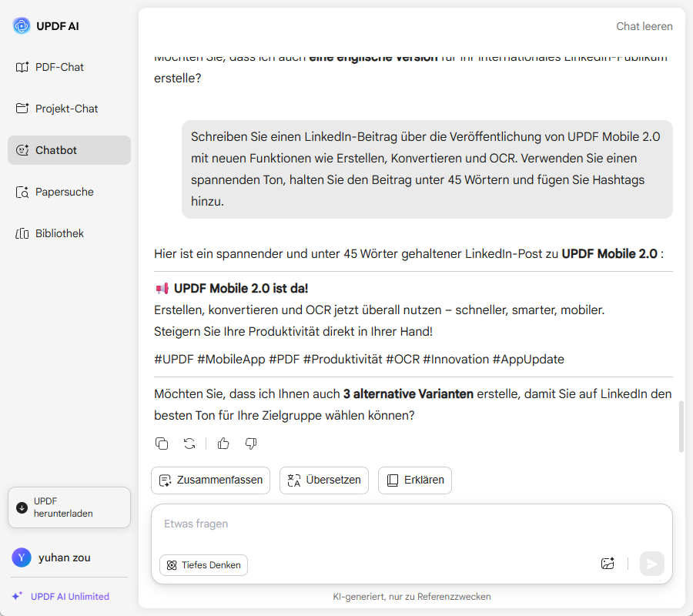
Task: Click the send message arrow button
Action: (x=652, y=564)
